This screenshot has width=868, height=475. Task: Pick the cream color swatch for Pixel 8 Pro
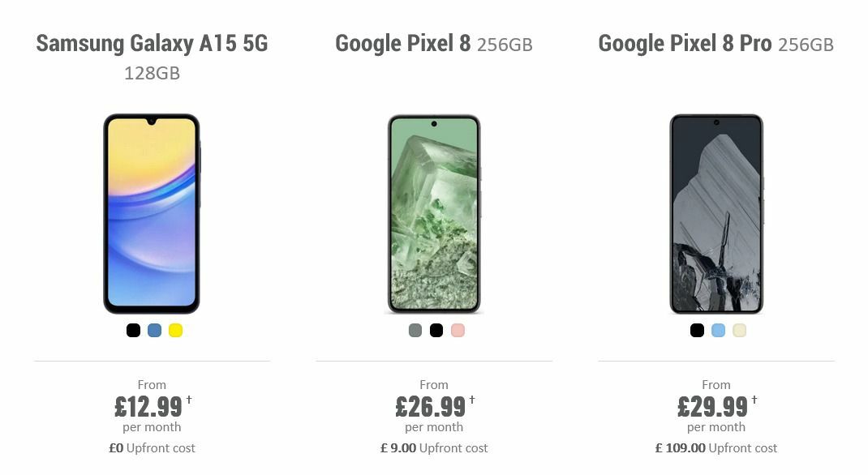(x=738, y=331)
